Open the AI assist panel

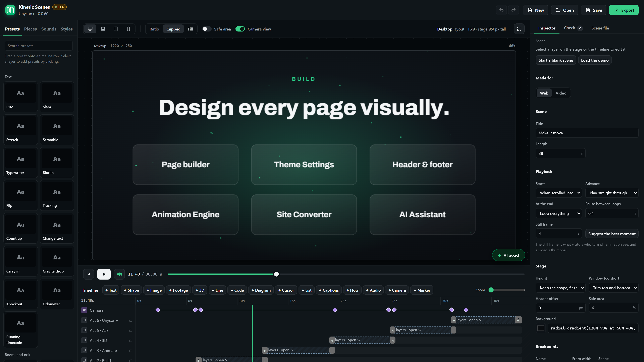(508, 255)
